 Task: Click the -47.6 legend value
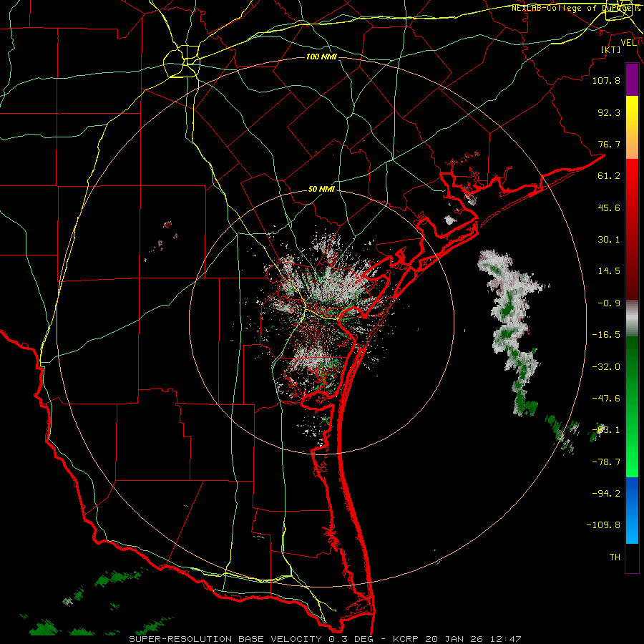pyautogui.click(x=606, y=399)
